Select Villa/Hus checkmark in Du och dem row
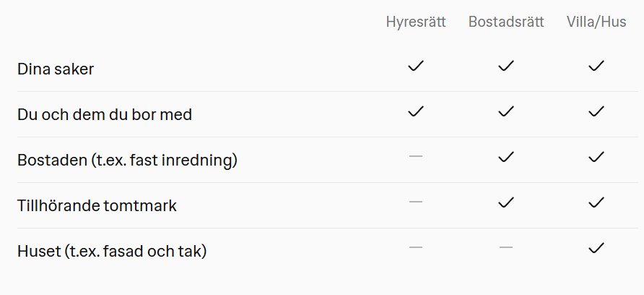 [596, 111]
